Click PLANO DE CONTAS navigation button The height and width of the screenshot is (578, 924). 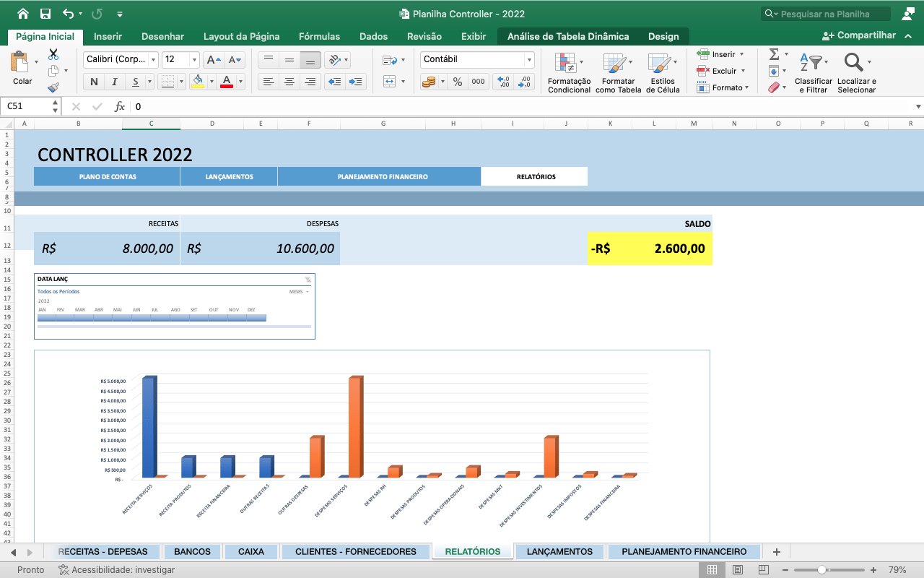click(x=108, y=176)
